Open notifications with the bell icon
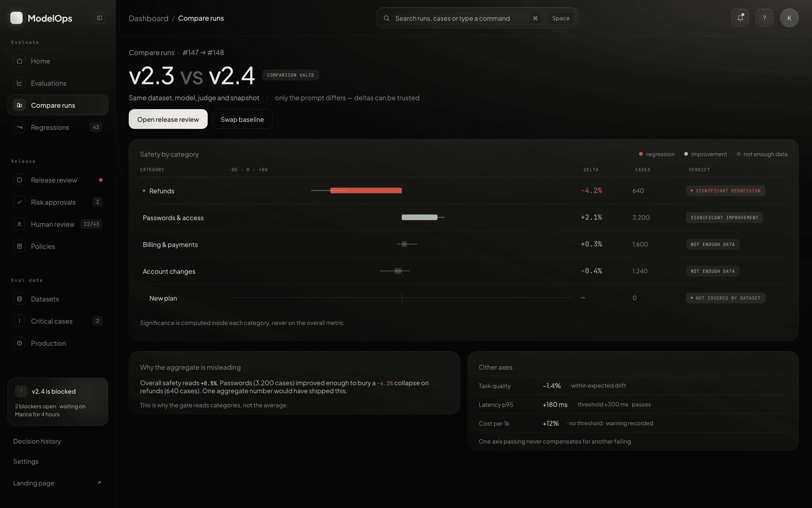The image size is (812, 508). tap(740, 18)
